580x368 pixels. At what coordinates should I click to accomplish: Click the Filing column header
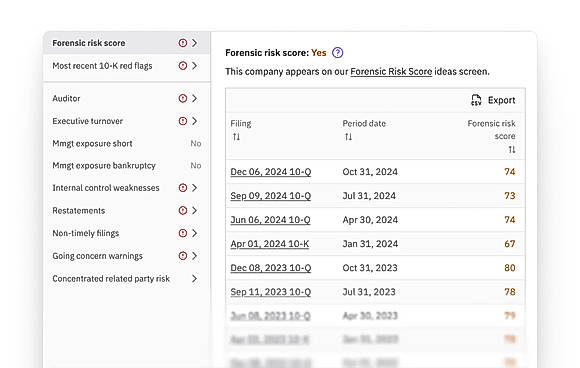(x=241, y=124)
